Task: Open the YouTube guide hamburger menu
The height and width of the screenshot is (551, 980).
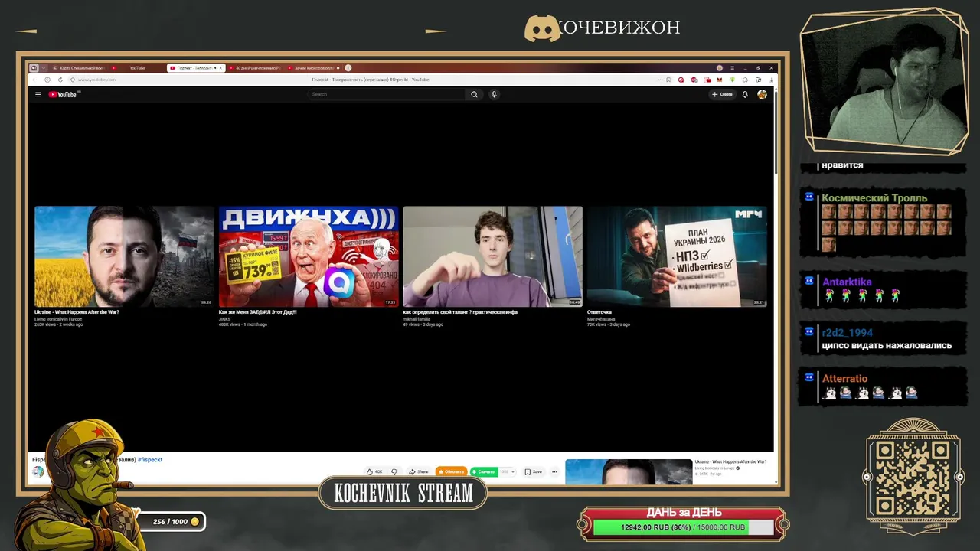Action: (38, 94)
